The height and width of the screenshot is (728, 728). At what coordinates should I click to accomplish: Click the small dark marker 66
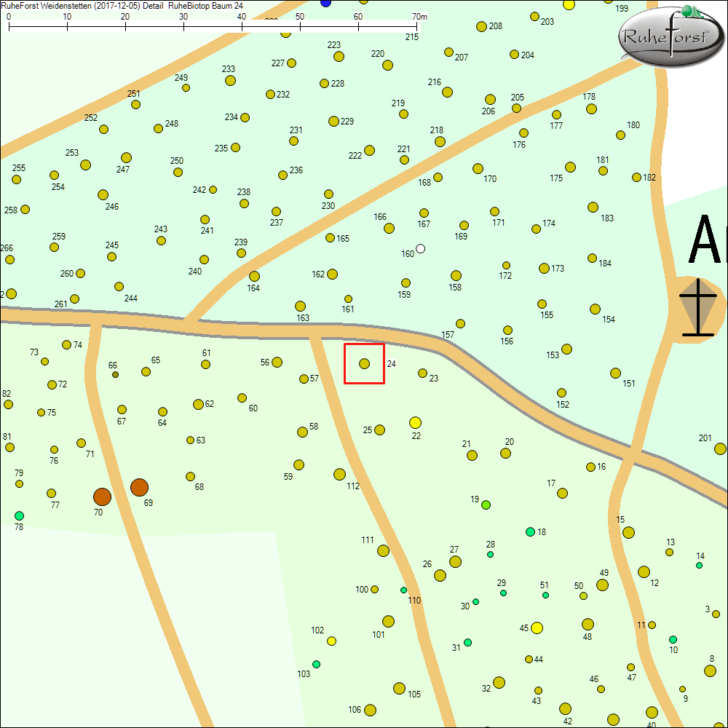pos(115,374)
